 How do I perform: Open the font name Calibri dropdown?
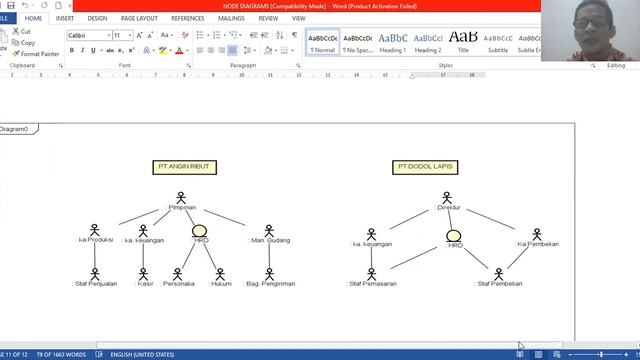pyautogui.click(x=109, y=36)
